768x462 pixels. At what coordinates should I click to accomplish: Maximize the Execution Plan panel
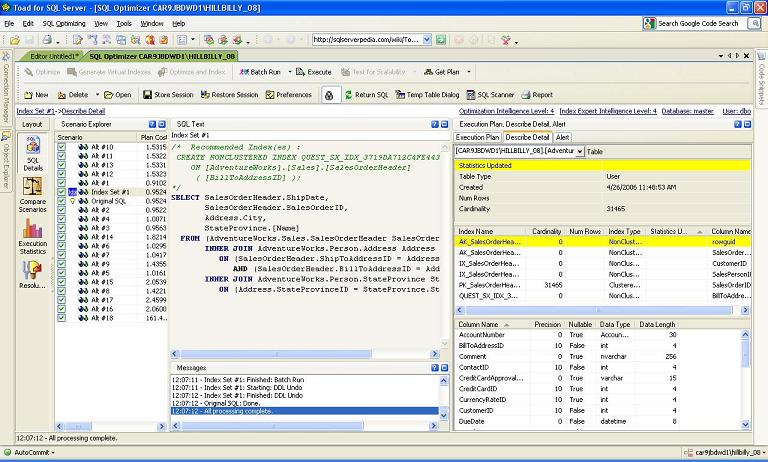pyautogui.click(x=747, y=124)
